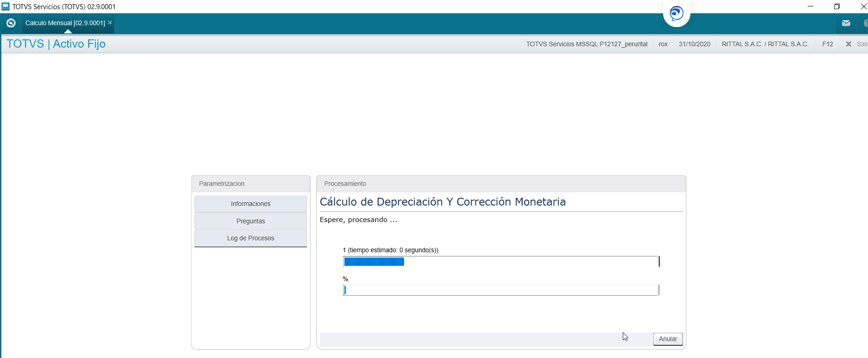Click the Espere, procesando message
This screenshot has width=868, height=358.
point(358,220)
